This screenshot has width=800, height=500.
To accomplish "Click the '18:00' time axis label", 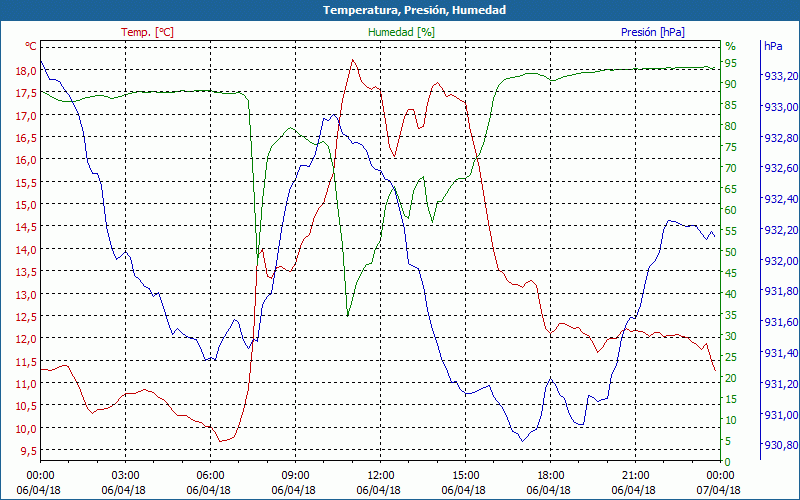I will point(551,475).
